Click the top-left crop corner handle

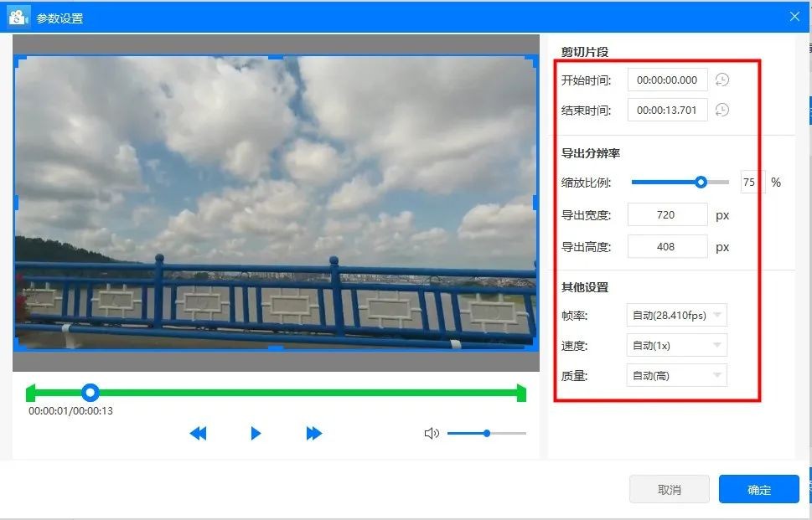(x=18, y=60)
